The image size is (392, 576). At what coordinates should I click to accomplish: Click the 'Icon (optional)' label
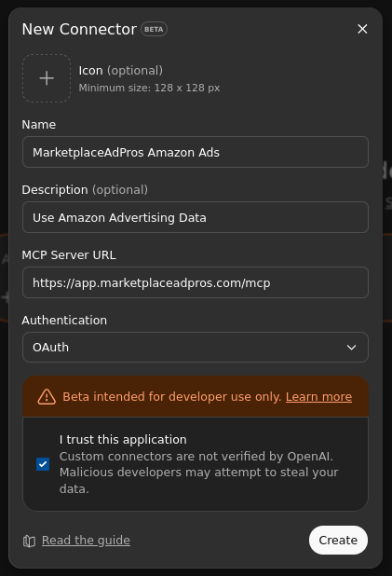(x=120, y=71)
